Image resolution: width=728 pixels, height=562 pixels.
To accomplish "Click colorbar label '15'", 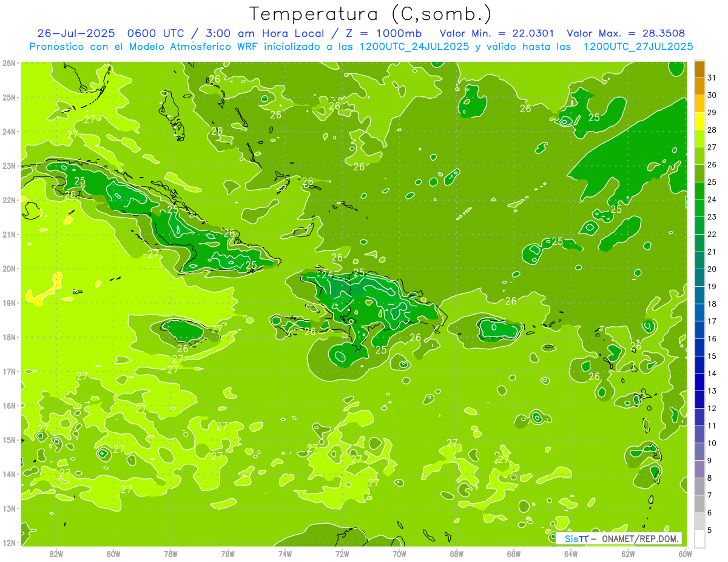I will pyautogui.click(x=712, y=356).
